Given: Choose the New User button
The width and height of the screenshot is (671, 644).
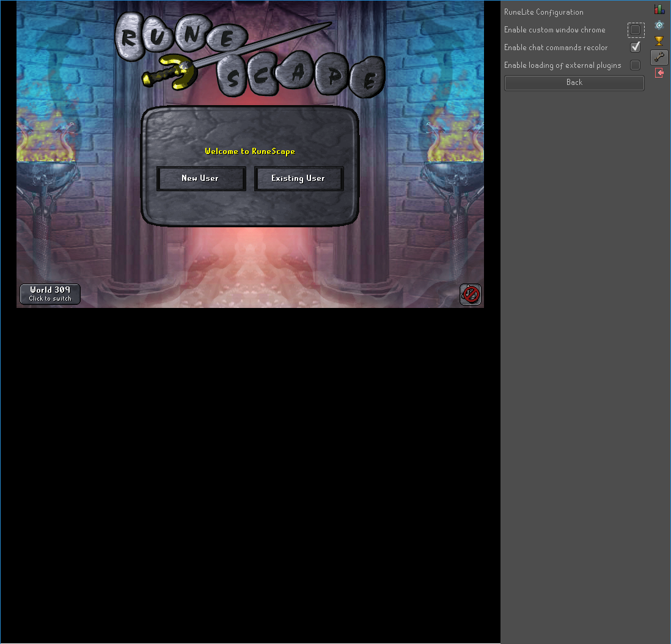Looking at the screenshot, I should tap(200, 178).
